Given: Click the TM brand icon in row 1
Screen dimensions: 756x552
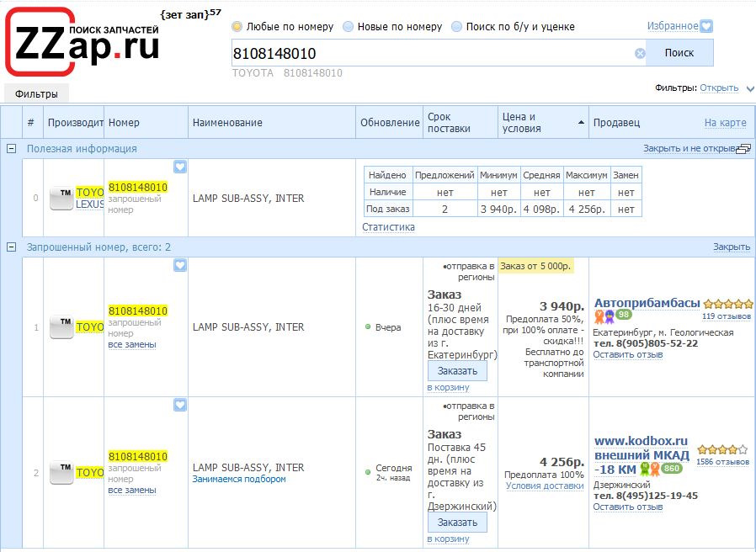Looking at the screenshot, I should click(61, 327).
